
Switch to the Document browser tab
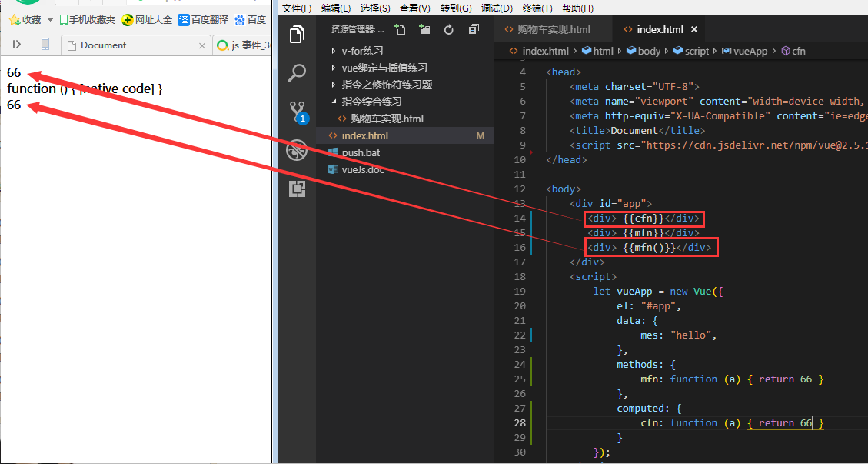tap(135, 45)
